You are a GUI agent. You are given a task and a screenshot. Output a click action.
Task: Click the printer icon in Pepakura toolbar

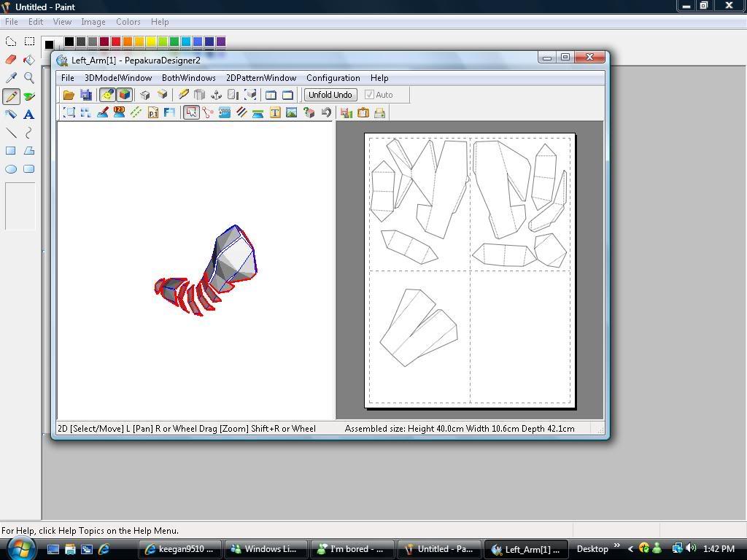[x=379, y=113]
